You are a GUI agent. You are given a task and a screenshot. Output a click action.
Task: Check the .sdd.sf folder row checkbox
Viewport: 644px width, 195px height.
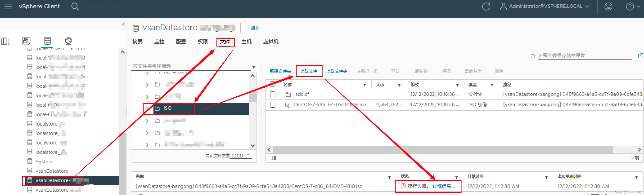point(273,94)
